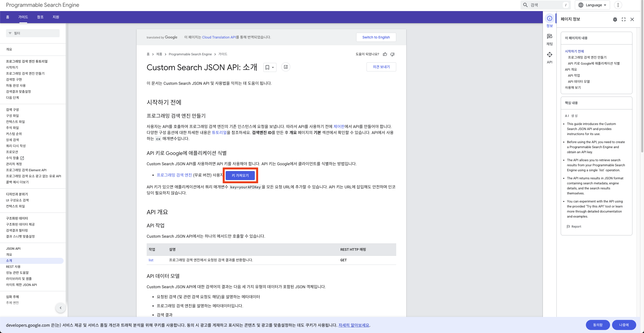Open the Language dropdown
The height and width of the screenshot is (333, 644).
tap(592, 5)
